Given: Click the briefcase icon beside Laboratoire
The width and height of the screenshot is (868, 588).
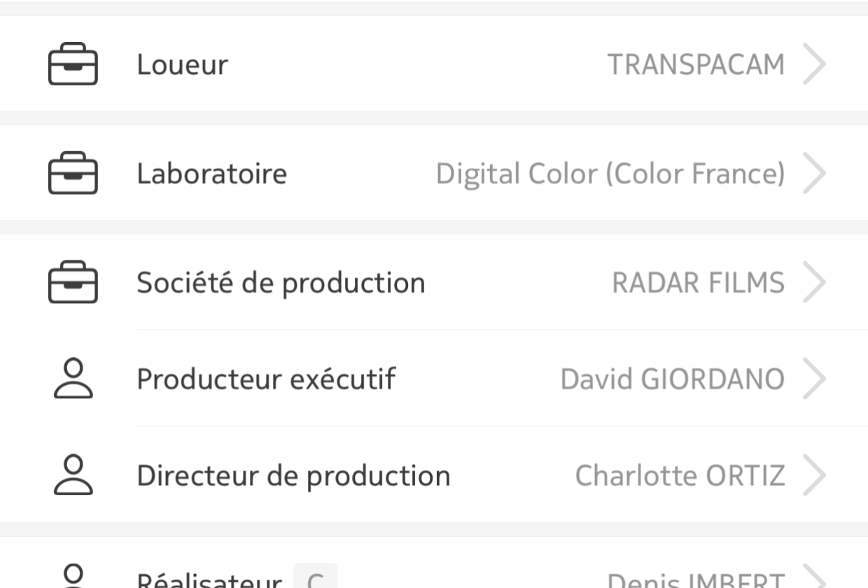Looking at the screenshot, I should point(73,173).
